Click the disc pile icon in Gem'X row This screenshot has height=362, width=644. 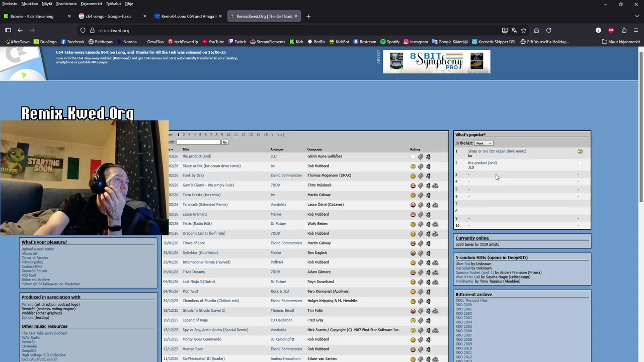coord(435,186)
